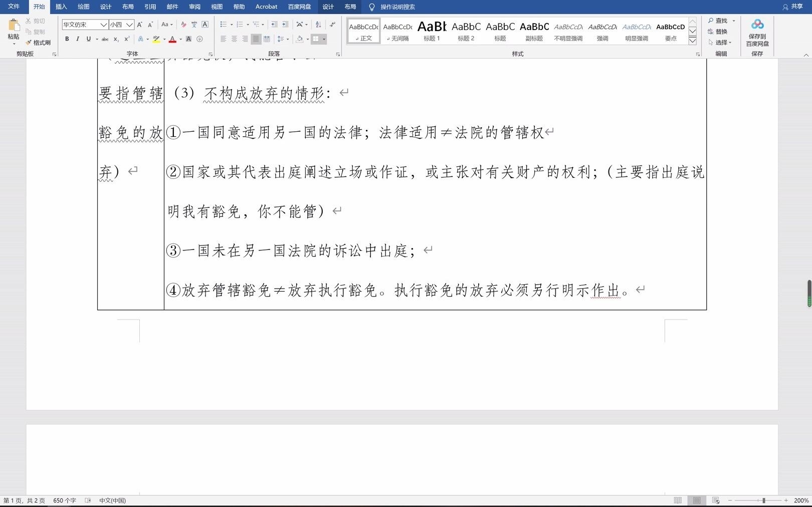This screenshot has width=812, height=507.
Task: Click the vertical scrollbar thumb
Action: (x=809, y=294)
